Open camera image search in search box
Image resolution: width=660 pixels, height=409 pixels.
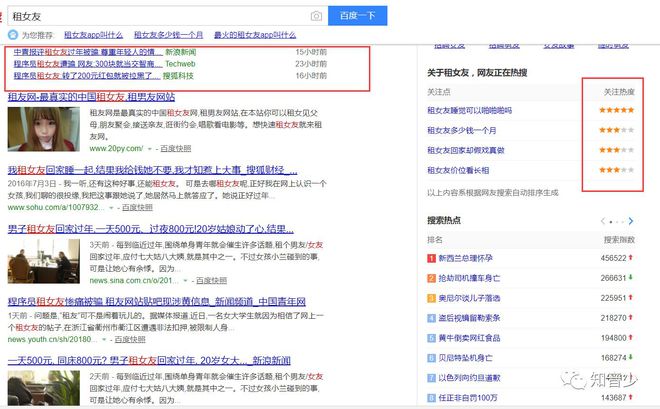(x=316, y=16)
